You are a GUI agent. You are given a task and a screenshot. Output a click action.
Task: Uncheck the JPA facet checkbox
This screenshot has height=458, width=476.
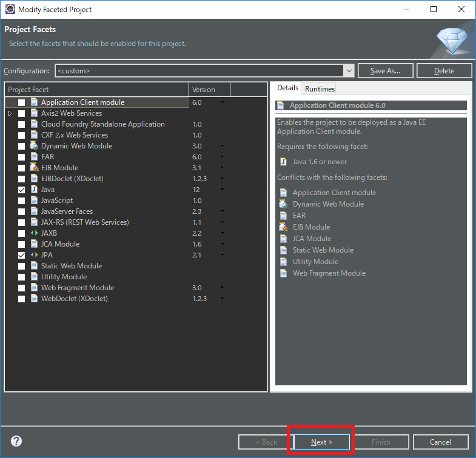[x=21, y=256]
